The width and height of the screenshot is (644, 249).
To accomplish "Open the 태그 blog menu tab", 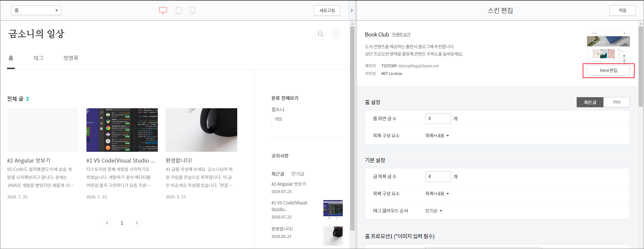I will [39, 58].
